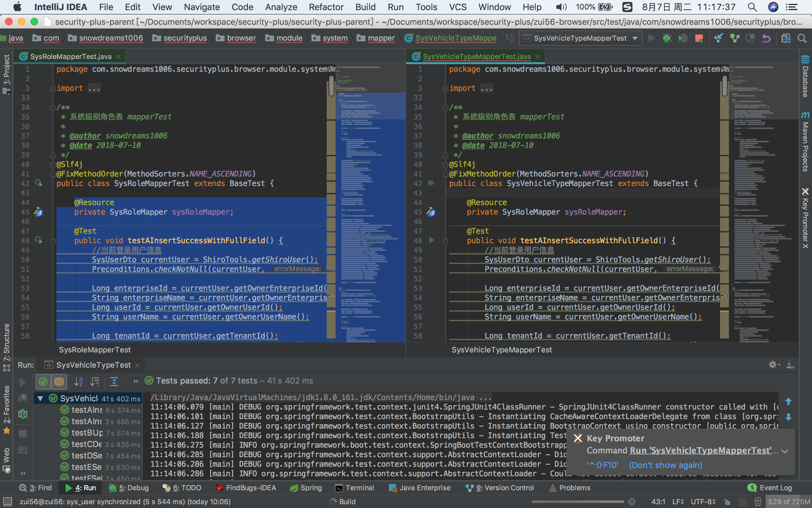Toggle tool window quick access in status bar
The height and width of the screenshot is (508, 812).
[x=7, y=501]
